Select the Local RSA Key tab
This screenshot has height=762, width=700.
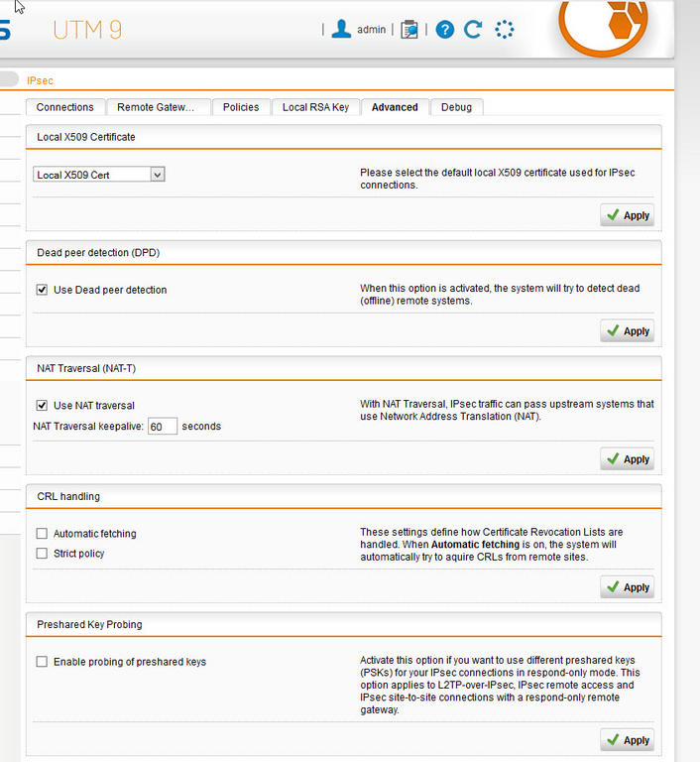coord(315,107)
